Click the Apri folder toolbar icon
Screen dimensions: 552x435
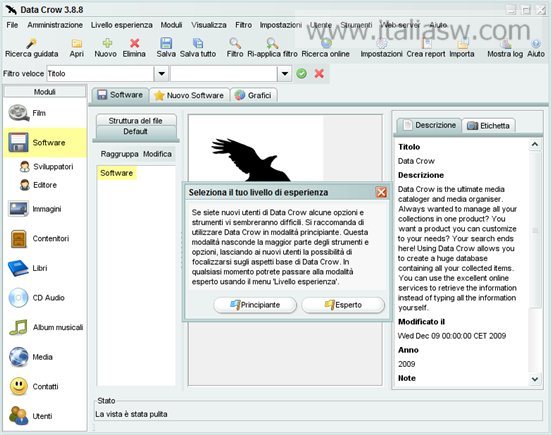(x=77, y=48)
